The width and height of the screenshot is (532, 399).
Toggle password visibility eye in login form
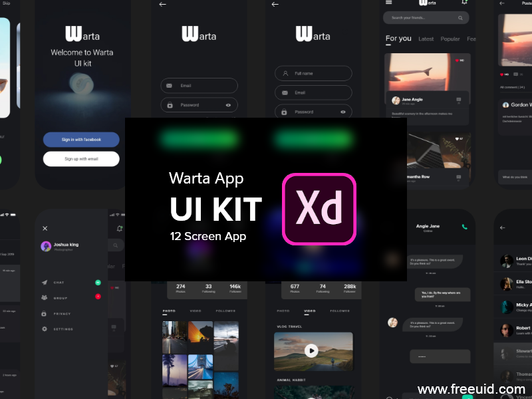click(x=228, y=105)
